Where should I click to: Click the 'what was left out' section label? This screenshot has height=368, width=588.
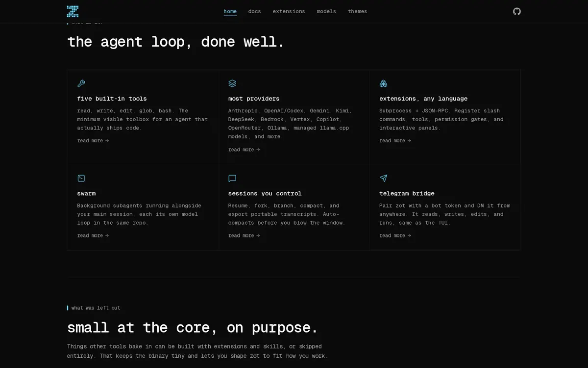click(x=96, y=308)
